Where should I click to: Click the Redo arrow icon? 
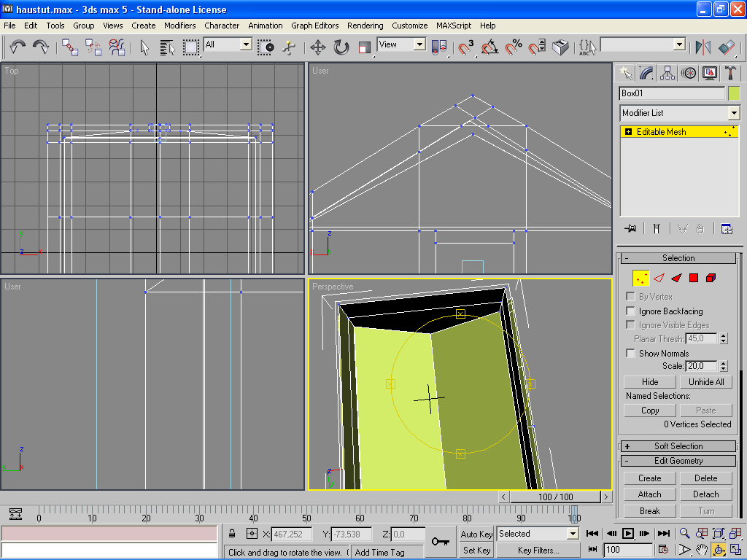41,47
